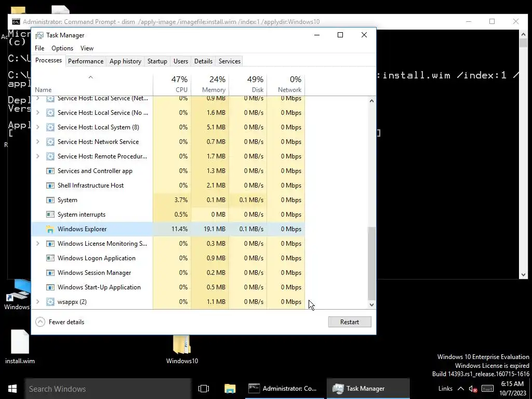Image resolution: width=532 pixels, height=399 pixels.
Task: Click the Service Host: Local System gear icon
Action: [x=50, y=127]
